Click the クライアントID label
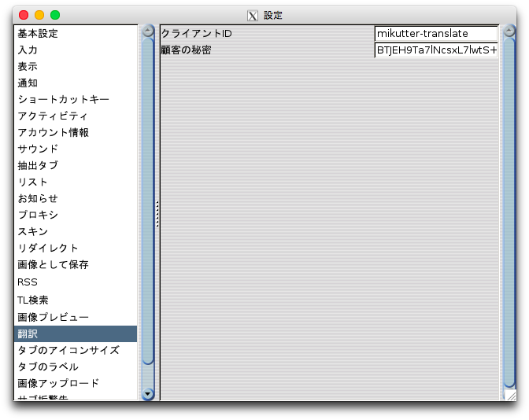Viewport: 529px width, 420px height. (x=196, y=33)
